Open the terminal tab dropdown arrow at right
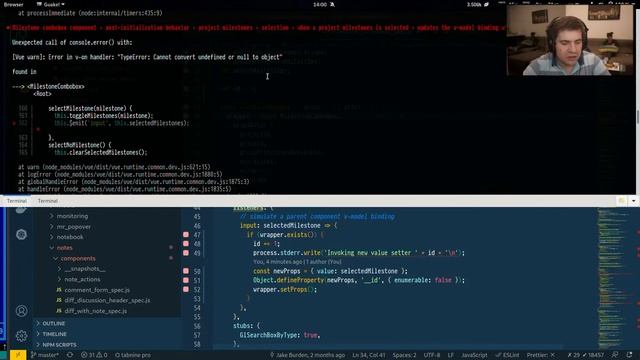Screen dimensions: 640x360 click(x=633, y=201)
